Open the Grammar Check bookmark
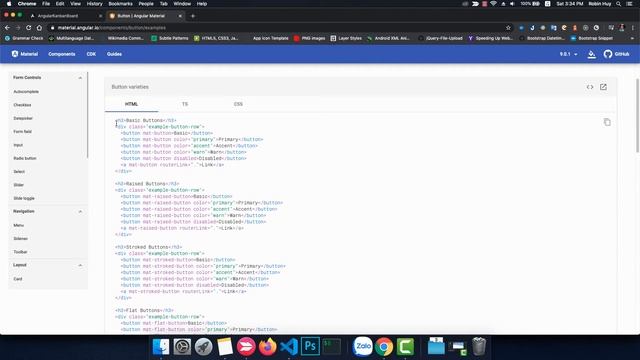 pos(24,38)
